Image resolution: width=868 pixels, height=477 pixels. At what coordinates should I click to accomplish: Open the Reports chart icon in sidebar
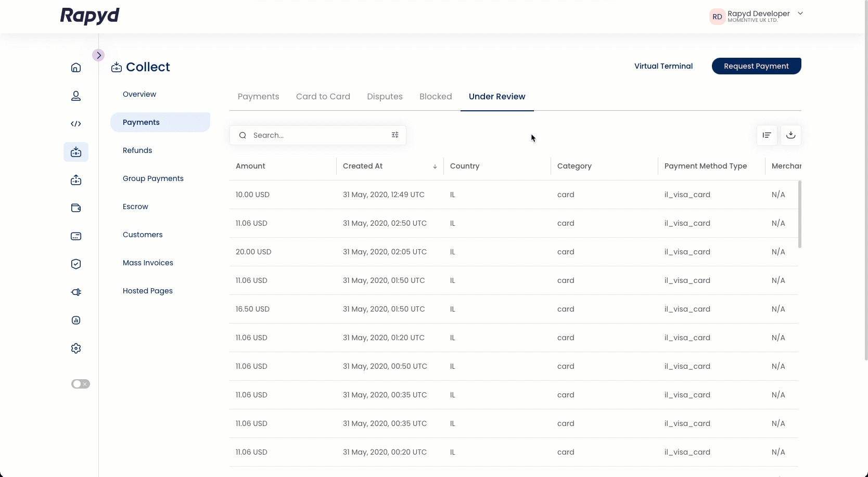[76, 320]
